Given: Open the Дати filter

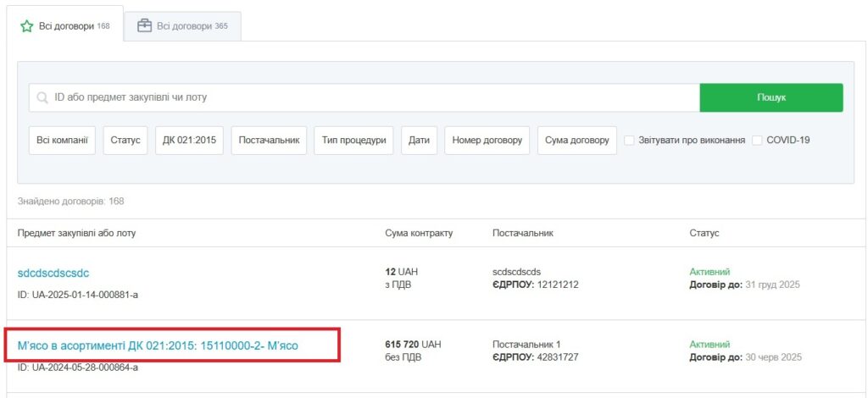Looking at the screenshot, I should (x=419, y=141).
